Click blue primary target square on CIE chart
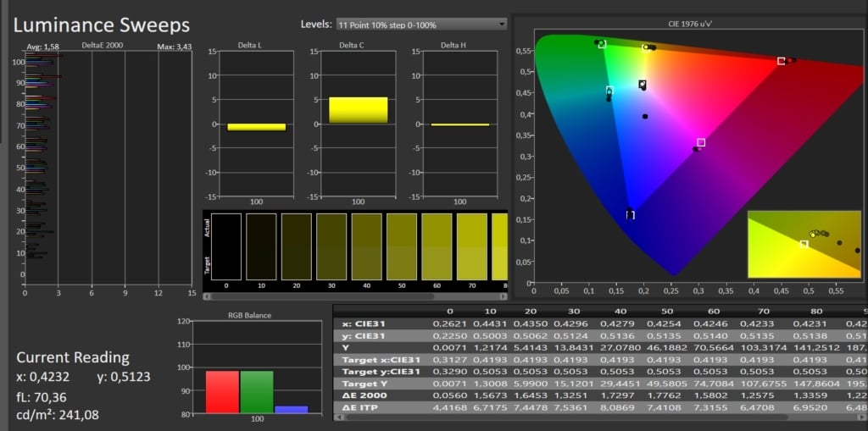This screenshot has height=431, width=868. (631, 215)
